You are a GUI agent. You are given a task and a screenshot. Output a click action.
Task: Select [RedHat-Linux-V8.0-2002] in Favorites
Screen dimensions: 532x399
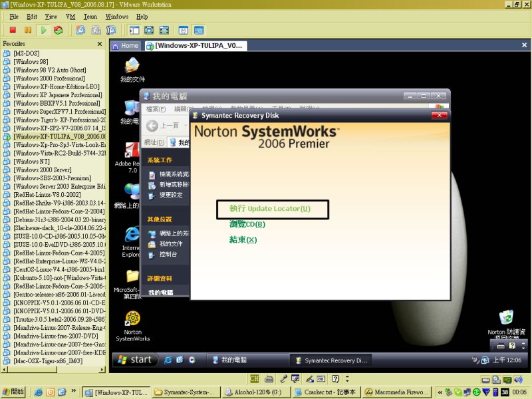[x=47, y=195]
